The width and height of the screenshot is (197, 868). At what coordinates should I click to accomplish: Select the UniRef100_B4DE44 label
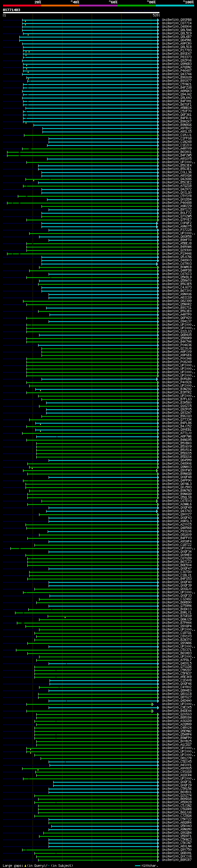pos(177,711)
